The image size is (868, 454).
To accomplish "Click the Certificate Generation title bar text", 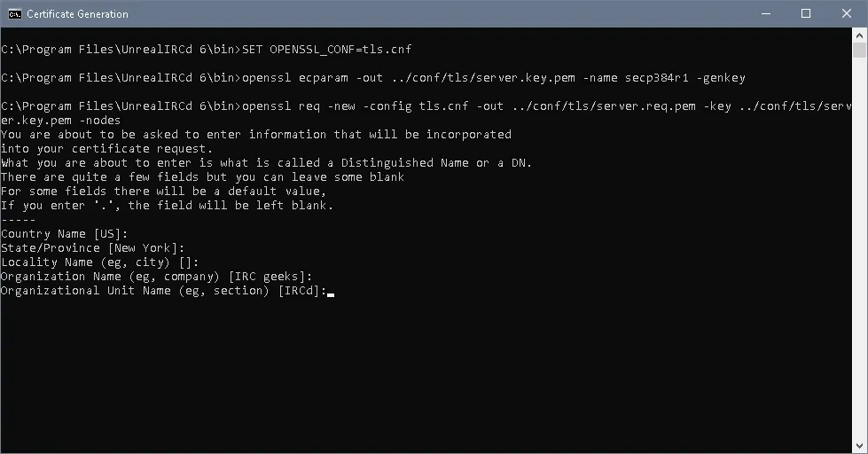I will tap(77, 14).
